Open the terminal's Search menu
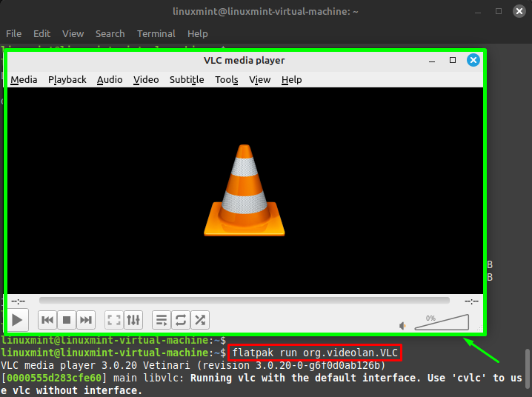Viewport: 532px width, 397px height. click(x=110, y=33)
